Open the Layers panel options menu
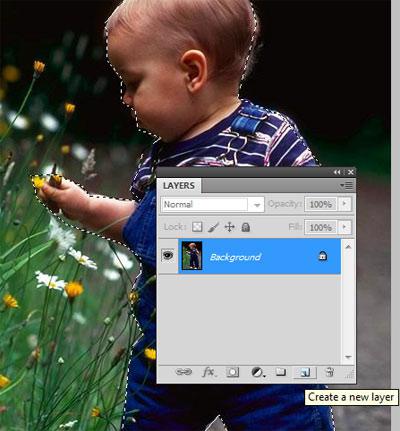 (346, 185)
